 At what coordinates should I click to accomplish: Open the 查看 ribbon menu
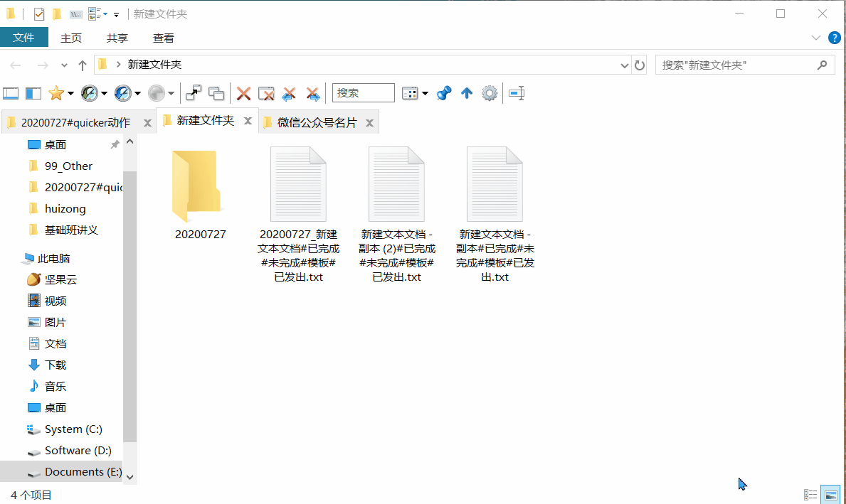pos(163,38)
